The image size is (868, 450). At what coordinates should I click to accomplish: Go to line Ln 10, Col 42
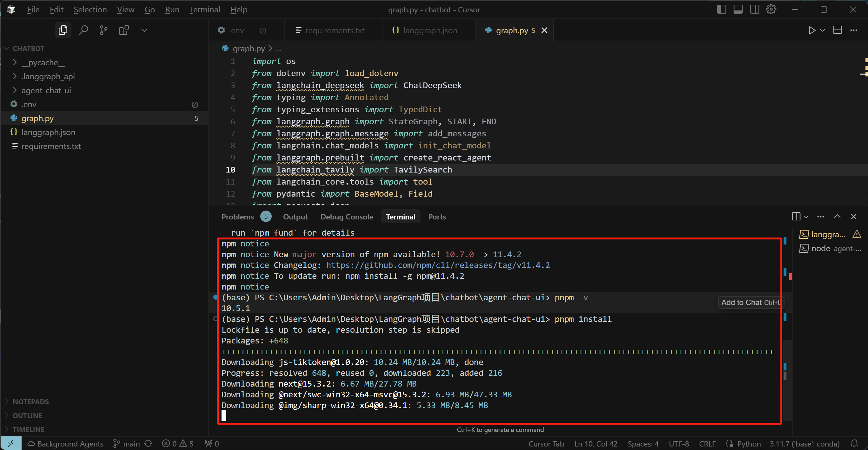(x=596, y=444)
